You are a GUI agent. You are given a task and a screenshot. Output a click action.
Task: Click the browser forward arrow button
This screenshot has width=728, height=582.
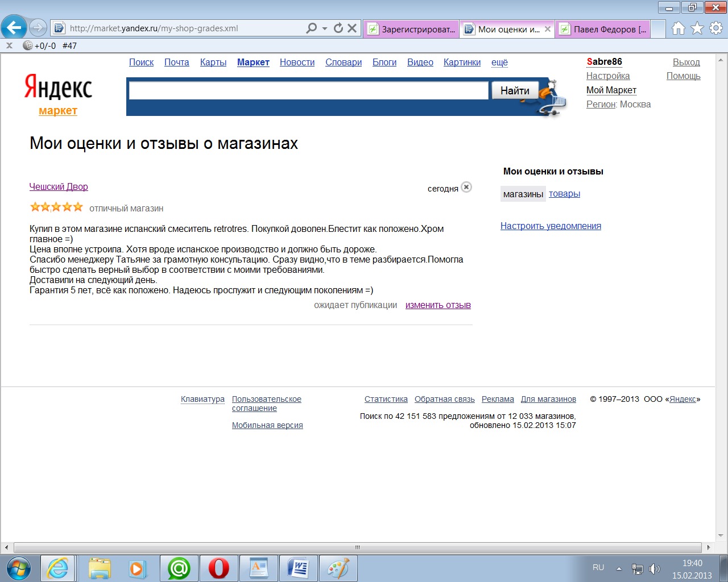tap(38, 27)
